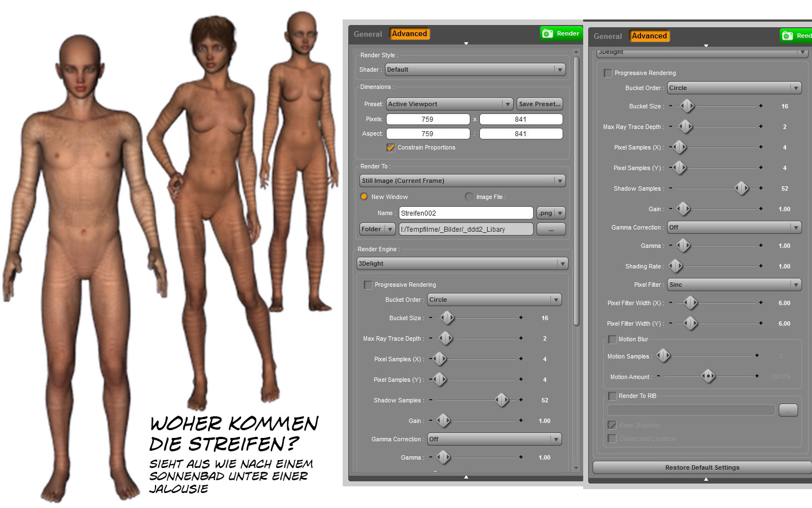Toggle the Keep Shadows checkbox
Viewport: 812px width, 508px height.
pyautogui.click(x=612, y=425)
